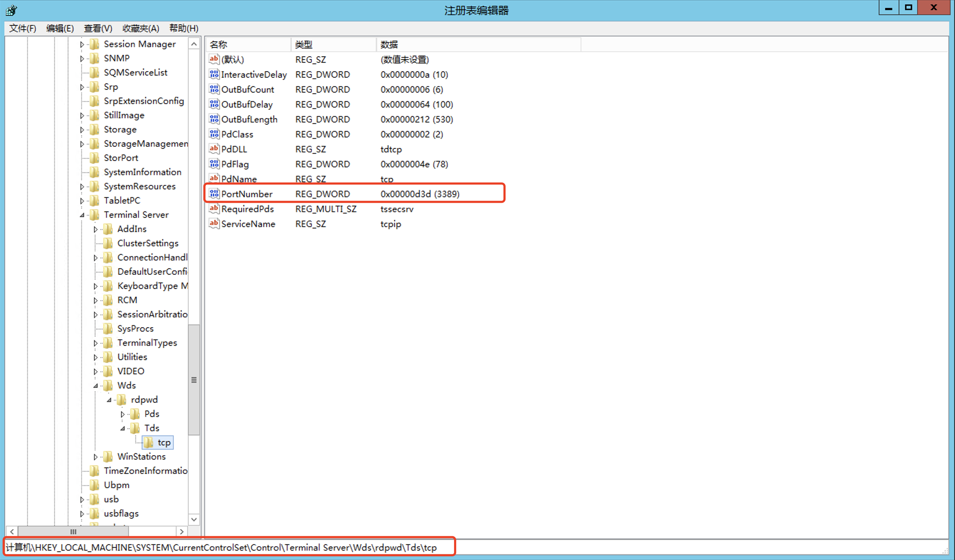Click the Tds folder icon
This screenshot has height=560, width=955.
(135, 428)
